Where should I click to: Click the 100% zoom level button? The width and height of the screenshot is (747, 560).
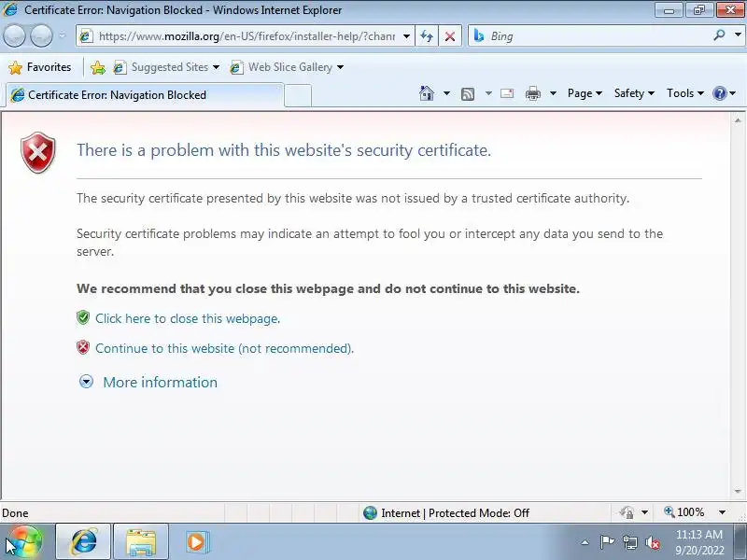pyautogui.click(x=684, y=512)
